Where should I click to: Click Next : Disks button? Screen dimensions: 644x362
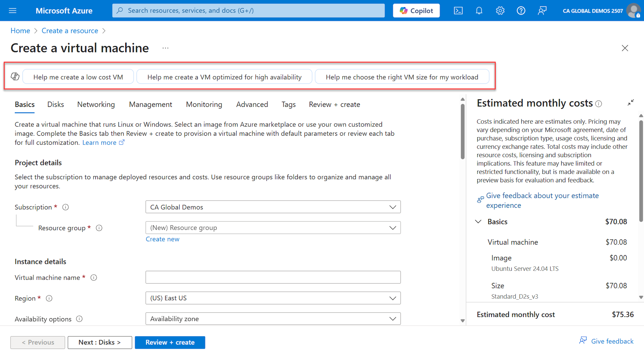tap(100, 342)
